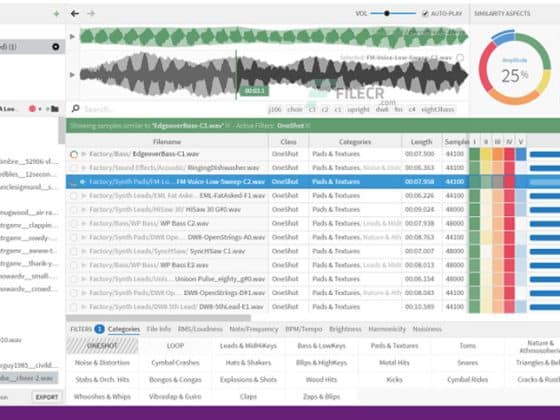Sort by the Length column header
The image size is (560, 420).
(421, 142)
